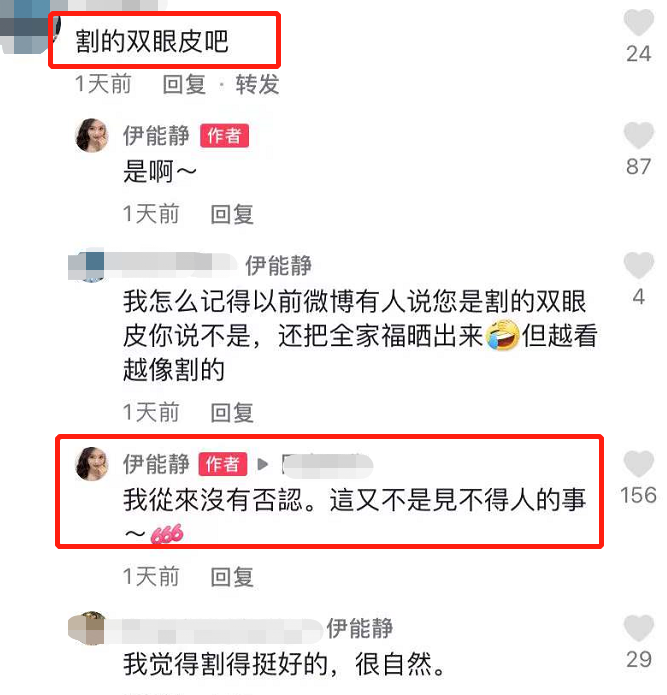Like the reply with 156 likes
The image size is (667, 695).
[639, 464]
